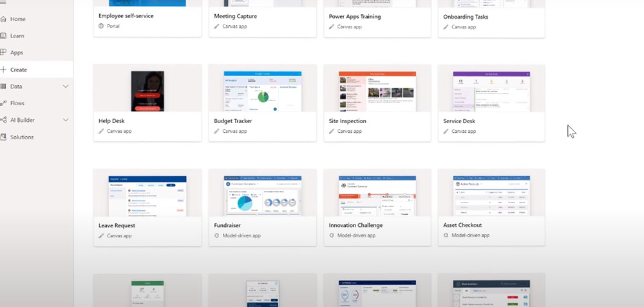Expand the Data menu chevron
644x307 pixels.
point(65,86)
